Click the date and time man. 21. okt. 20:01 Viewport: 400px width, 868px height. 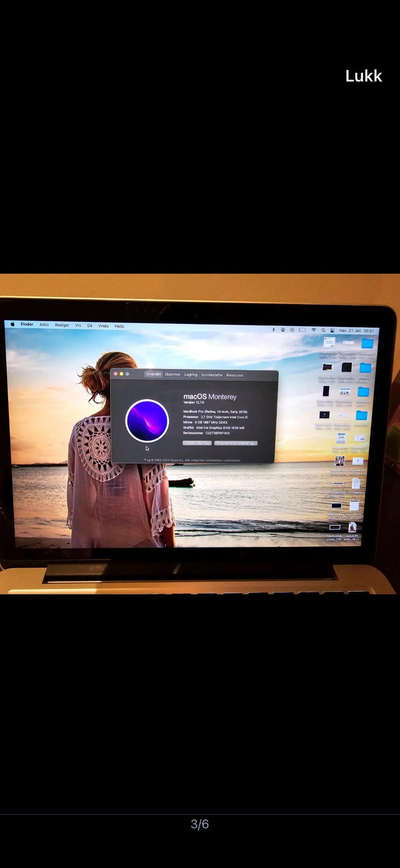pyautogui.click(x=356, y=331)
